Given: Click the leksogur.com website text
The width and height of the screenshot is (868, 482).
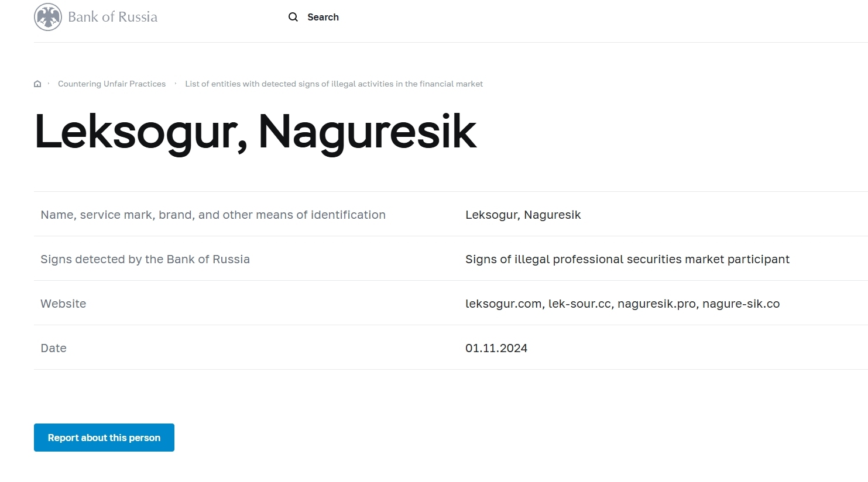Looking at the screenshot, I should point(503,304).
